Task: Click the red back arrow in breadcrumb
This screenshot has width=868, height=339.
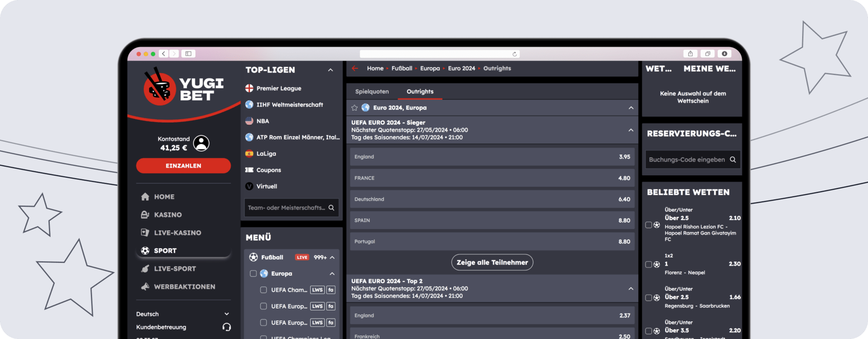Action: [355, 68]
